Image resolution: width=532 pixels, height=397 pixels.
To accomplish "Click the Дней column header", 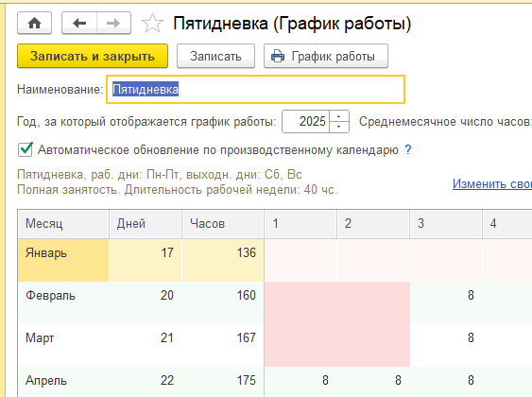I will coord(146,224).
